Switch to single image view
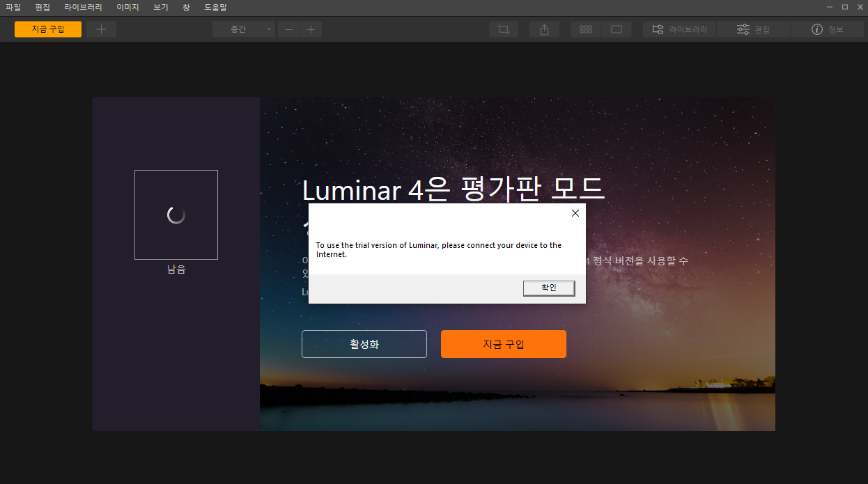868x484 pixels. (617, 29)
